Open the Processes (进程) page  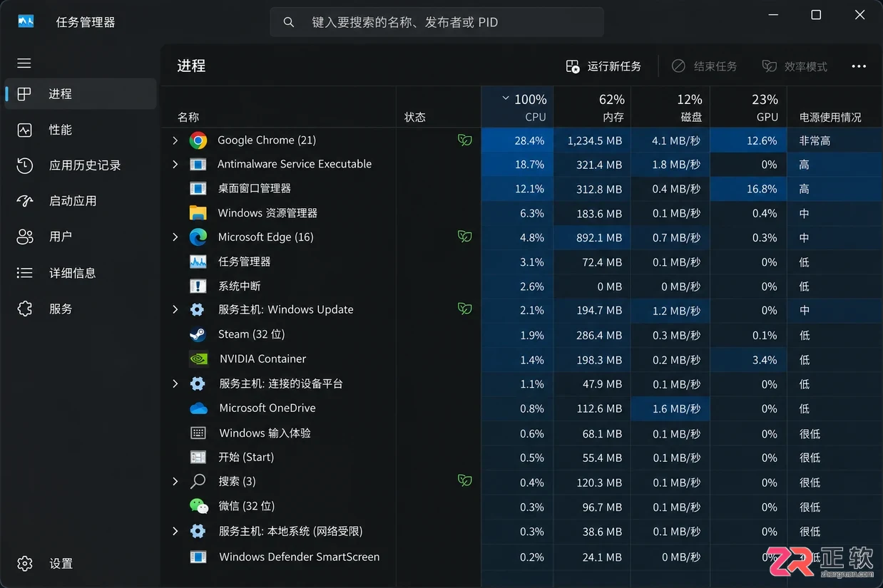[x=81, y=94]
